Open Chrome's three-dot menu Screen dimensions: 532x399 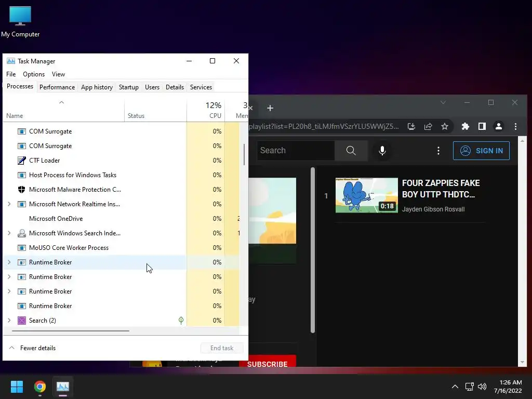515,127
